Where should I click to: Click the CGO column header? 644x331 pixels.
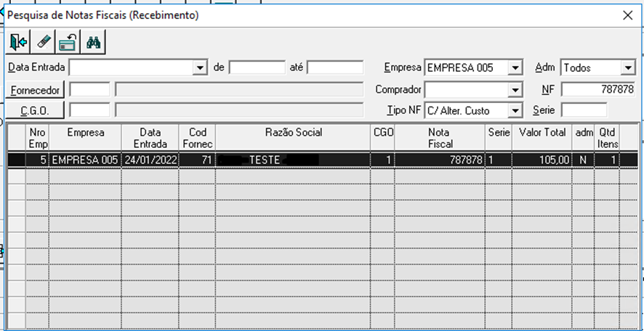click(383, 138)
